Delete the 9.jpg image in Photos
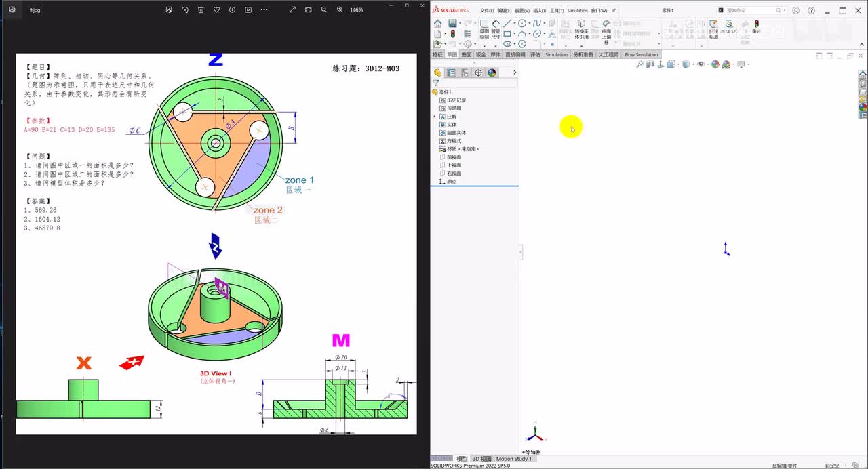This screenshot has width=868, height=469. pyautogui.click(x=201, y=10)
